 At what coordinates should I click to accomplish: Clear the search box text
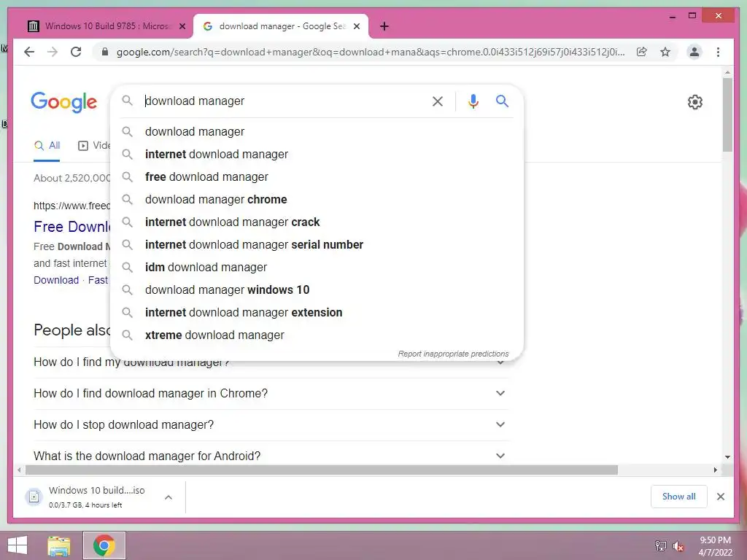tap(438, 101)
